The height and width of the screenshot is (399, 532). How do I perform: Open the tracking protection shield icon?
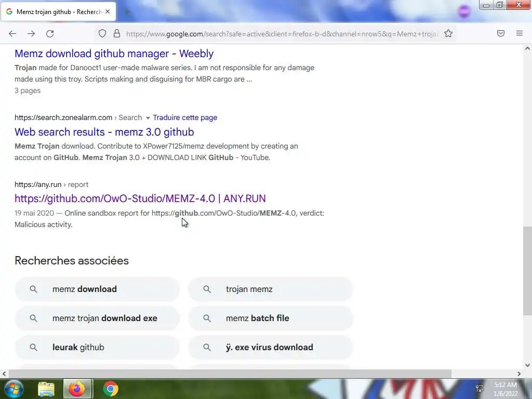102,33
